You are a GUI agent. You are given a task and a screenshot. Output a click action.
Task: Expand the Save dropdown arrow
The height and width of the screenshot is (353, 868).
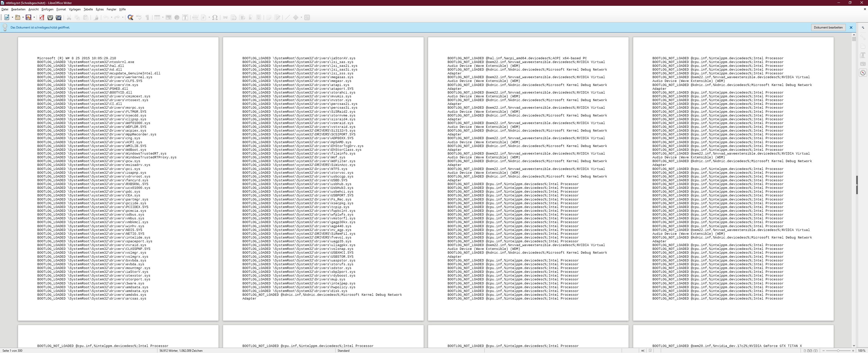(x=34, y=17)
